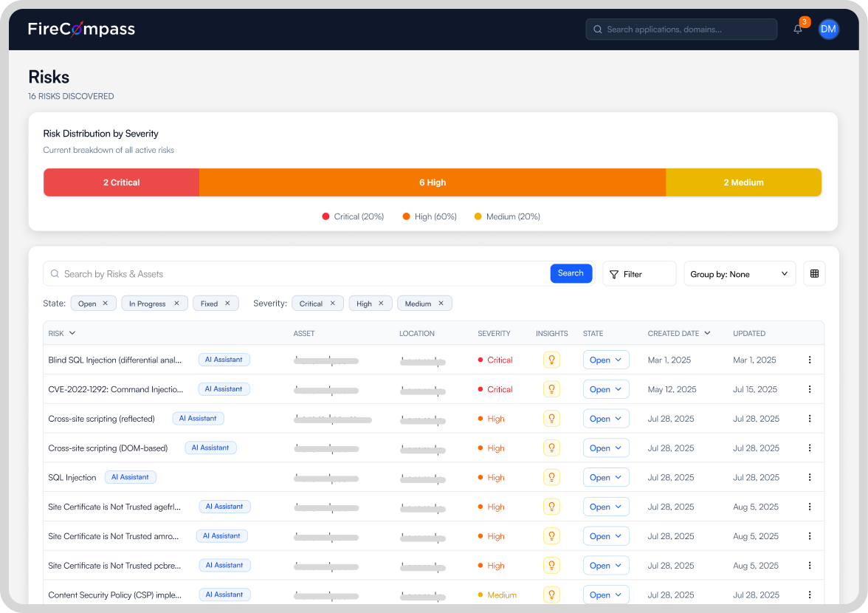Open the table grid view icon
The height and width of the screenshot is (613, 868).
coord(814,274)
